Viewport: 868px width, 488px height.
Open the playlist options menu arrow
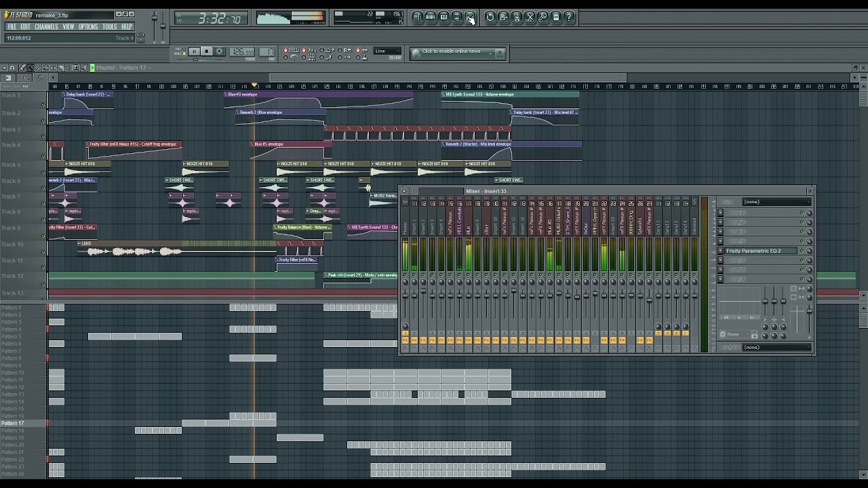tap(4, 68)
